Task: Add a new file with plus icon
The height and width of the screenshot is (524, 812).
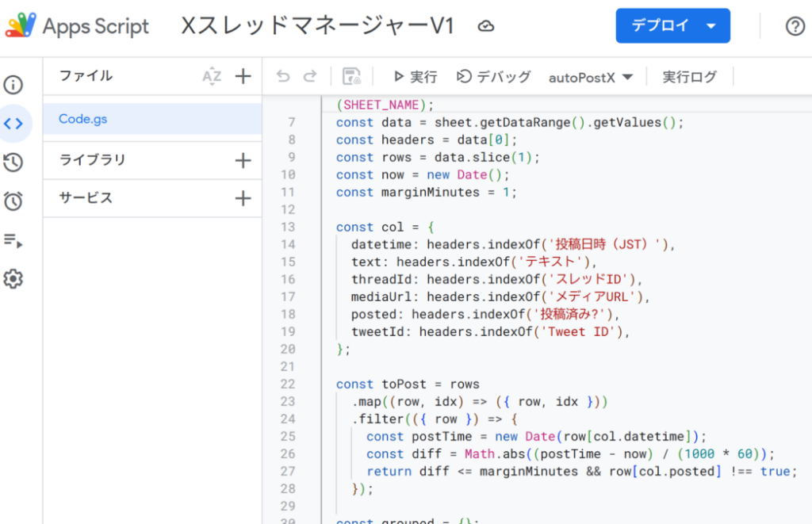Action: (x=243, y=76)
